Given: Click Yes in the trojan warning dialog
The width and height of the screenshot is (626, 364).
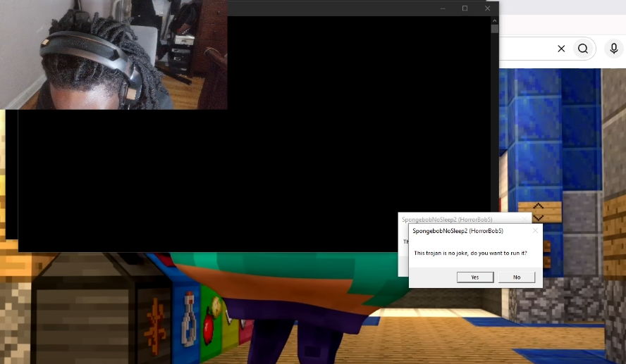Looking at the screenshot, I should click(x=475, y=277).
